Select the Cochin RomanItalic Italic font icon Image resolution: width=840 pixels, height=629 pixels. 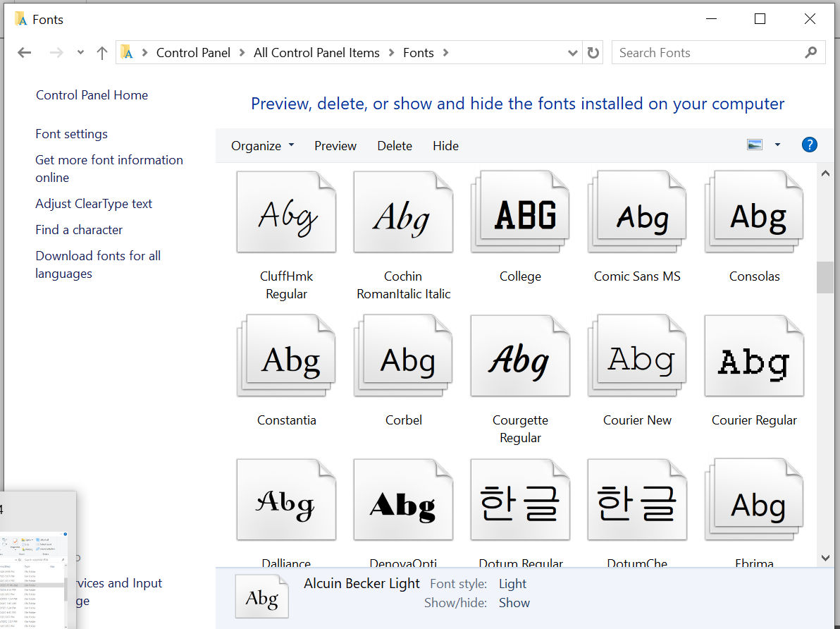tap(403, 212)
